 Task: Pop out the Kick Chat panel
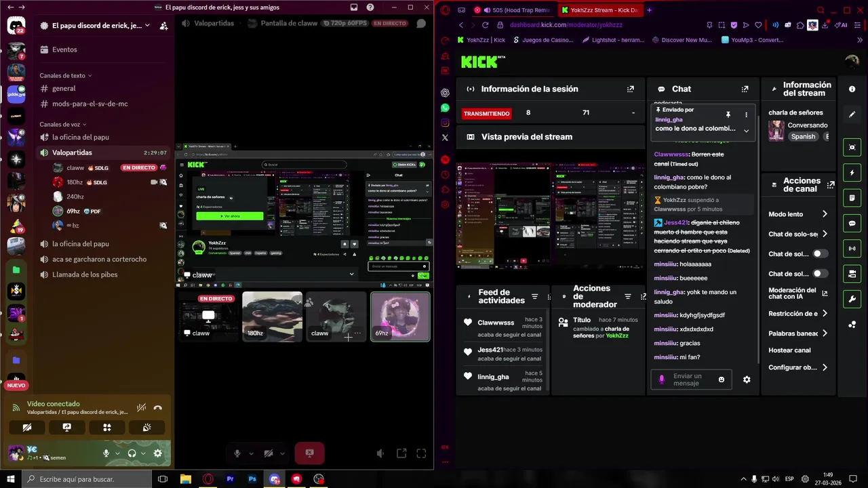tap(745, 89)
